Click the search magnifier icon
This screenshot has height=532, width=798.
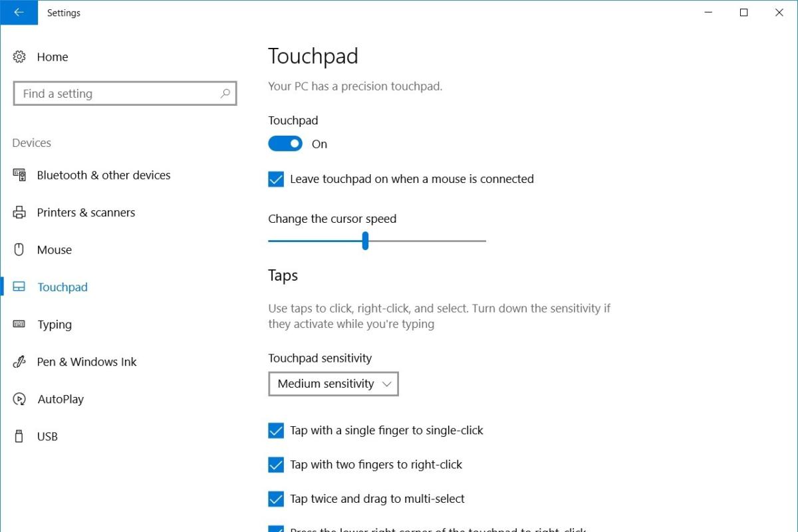(225, 94)
